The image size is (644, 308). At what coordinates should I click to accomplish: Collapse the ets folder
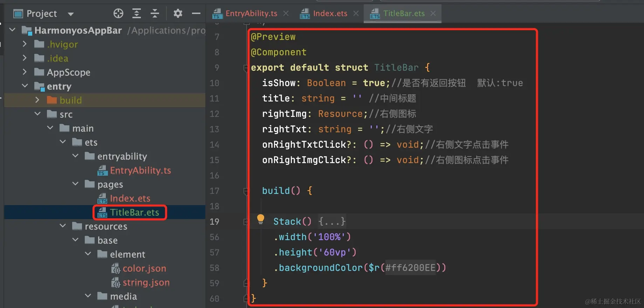[63, 142]
